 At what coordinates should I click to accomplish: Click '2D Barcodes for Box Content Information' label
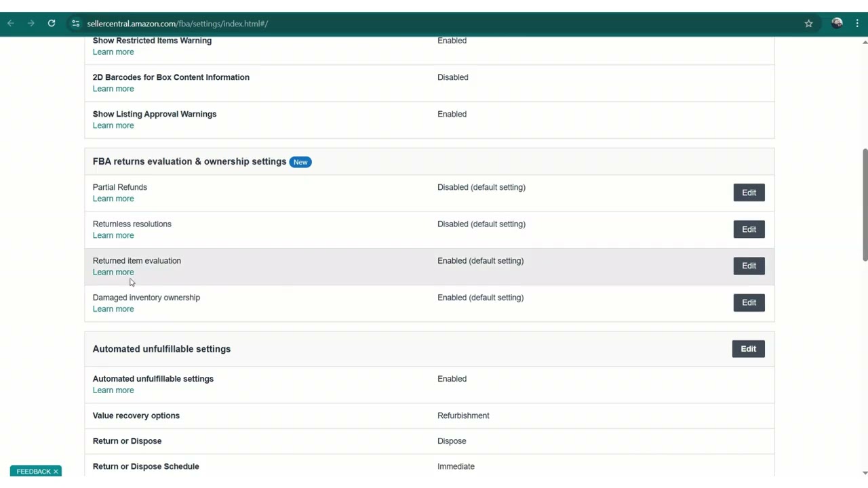pyautogui.click(x=171, y=77)
